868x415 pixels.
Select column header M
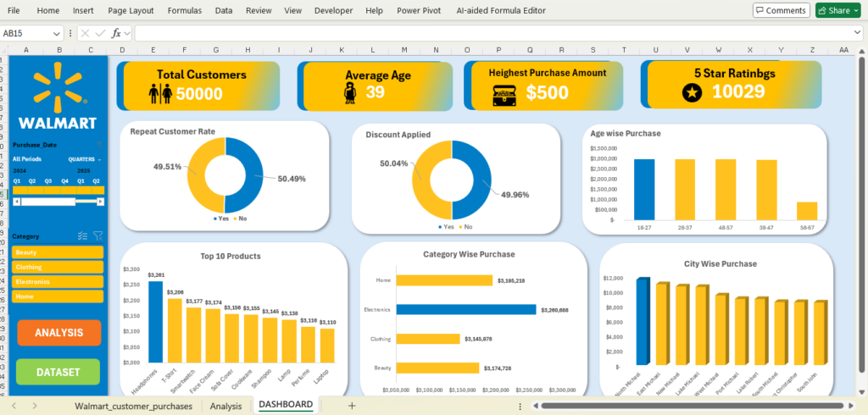[x=404, y=50]
